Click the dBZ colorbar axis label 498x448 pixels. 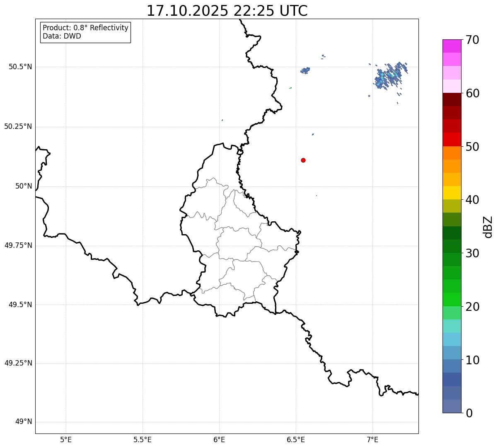point(488,227)
